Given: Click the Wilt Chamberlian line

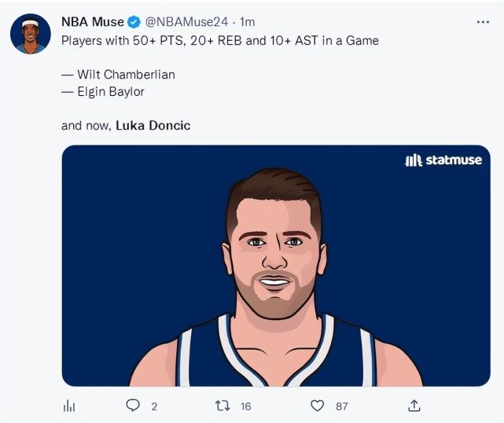Looking at the screenshot, I should pyautogui.click(x=118, y=75).
